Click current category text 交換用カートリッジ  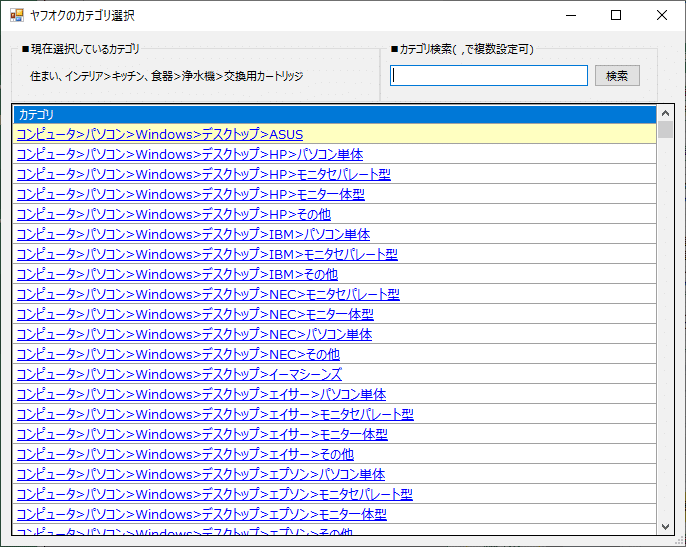pos(264,76)
